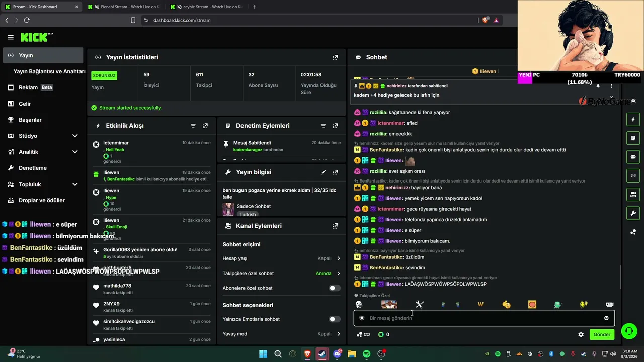Open the camera preview icon in right sidebar
This screenshot has height=362, width=644.
click(633, 195)
